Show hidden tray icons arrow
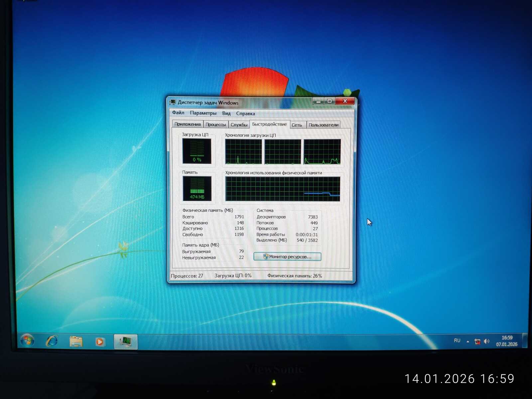This screenshot has width=532, height=399. (x=468, y=341)
